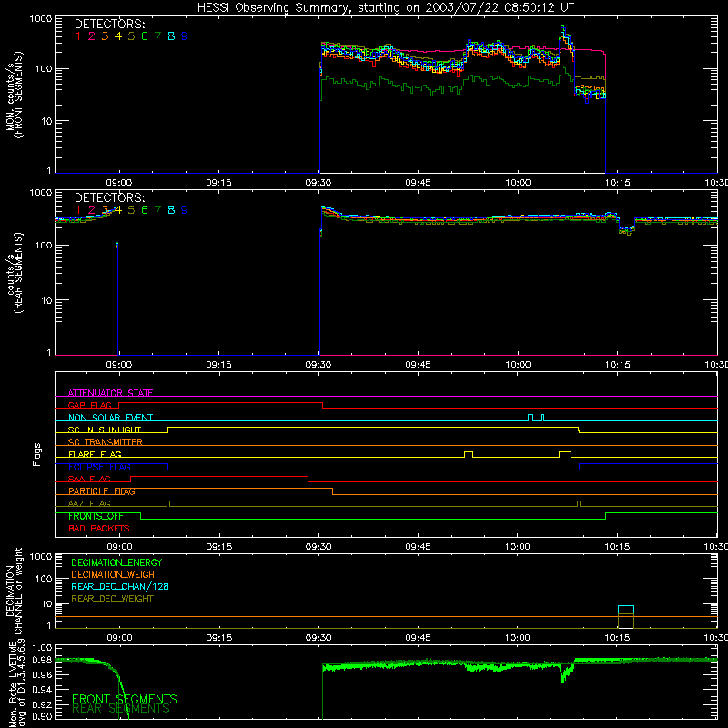Image resolution: width=728 pixels, height=728 pixels.
Task: Click DETECTORS: label in rear segments panel
Action: [110, 197]
